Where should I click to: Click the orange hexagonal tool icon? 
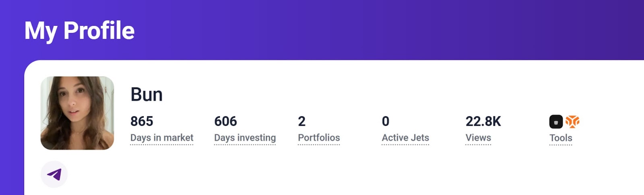[x=572, y=121]
